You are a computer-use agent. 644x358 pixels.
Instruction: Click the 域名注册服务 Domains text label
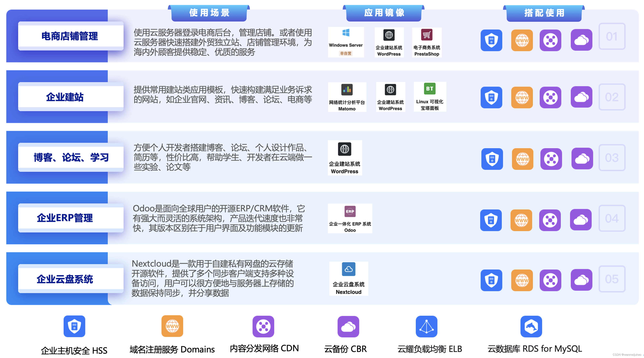[x=172, y=349]
